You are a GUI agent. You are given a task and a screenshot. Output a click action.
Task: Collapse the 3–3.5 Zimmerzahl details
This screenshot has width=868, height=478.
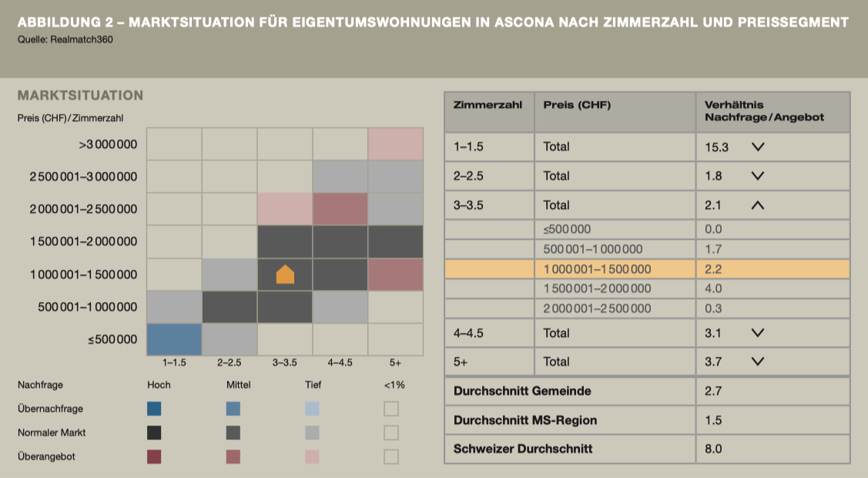tap(759, 205)
